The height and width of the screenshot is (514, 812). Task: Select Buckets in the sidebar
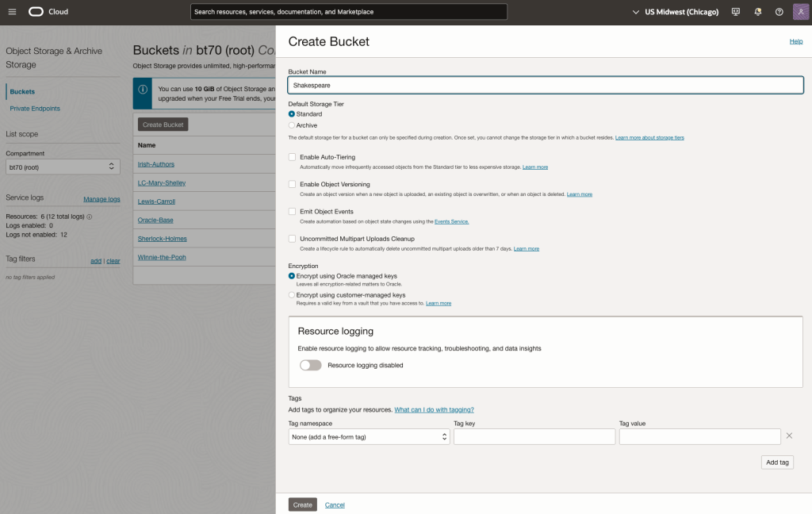point(22,92)
